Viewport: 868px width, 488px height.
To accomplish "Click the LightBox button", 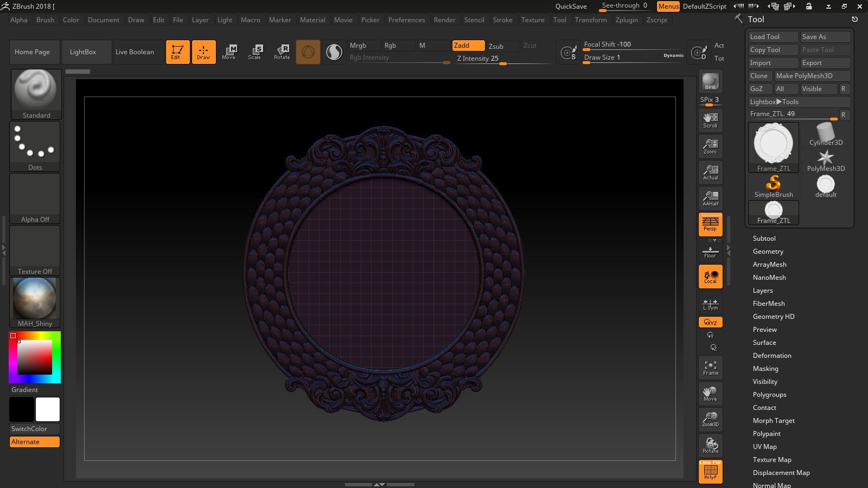I will click(x=83, y=52).
